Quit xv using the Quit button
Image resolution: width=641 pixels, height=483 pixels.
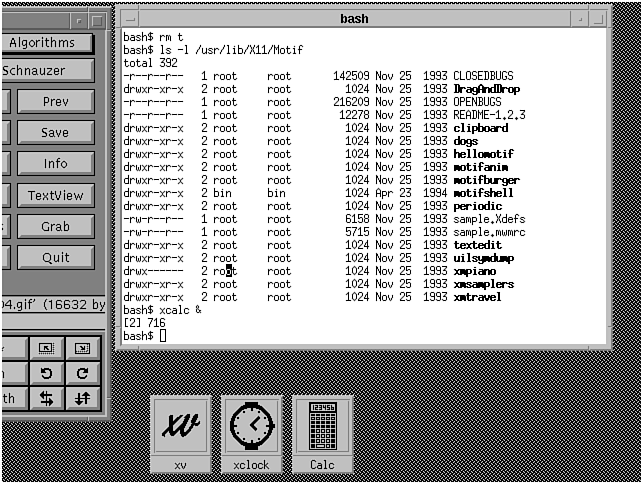tap(55, 258)
